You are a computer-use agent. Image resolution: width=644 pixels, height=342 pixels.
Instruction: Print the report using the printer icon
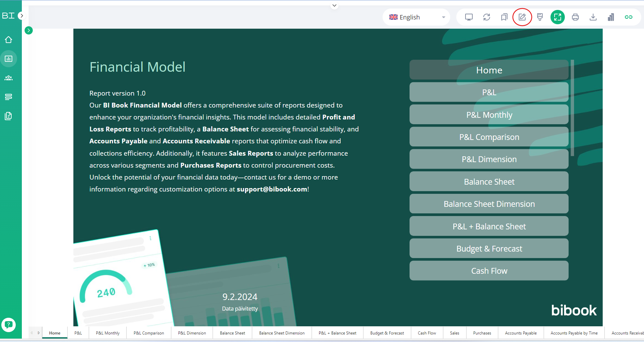[x=575, y=17]
